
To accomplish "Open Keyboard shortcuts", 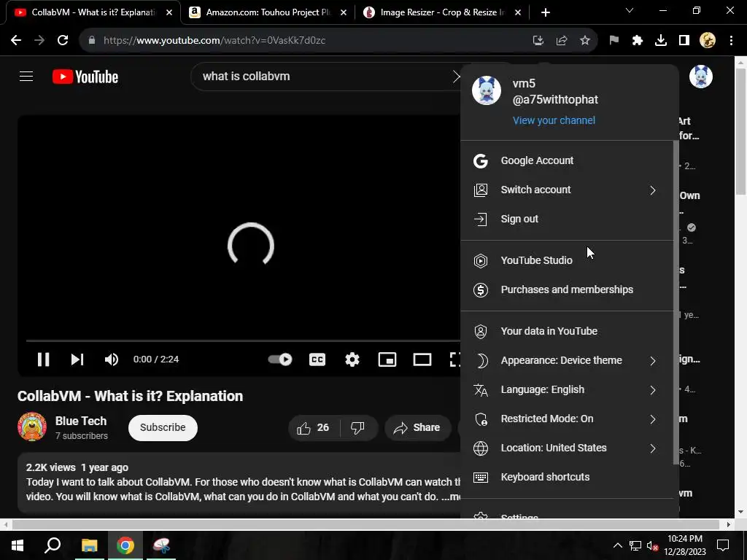I will [567, 477].
